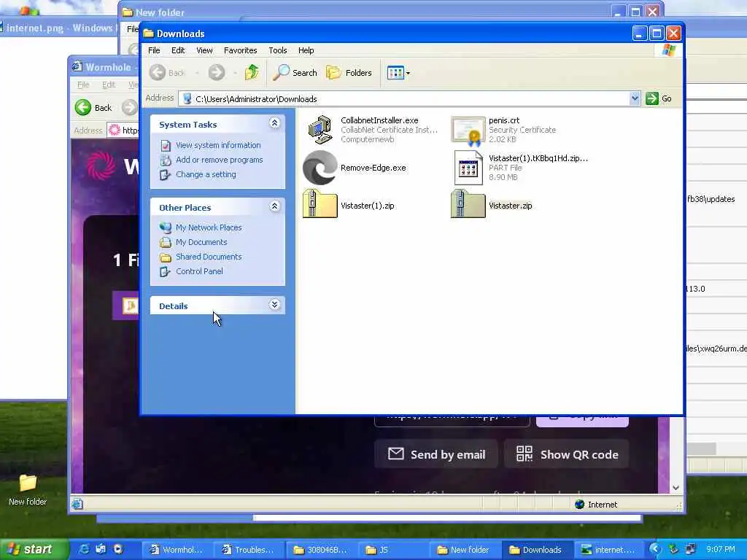Click the Search toolbar button
Image resolution: width=747 pixels, height=560 pixels.
(x=295, y=72)
